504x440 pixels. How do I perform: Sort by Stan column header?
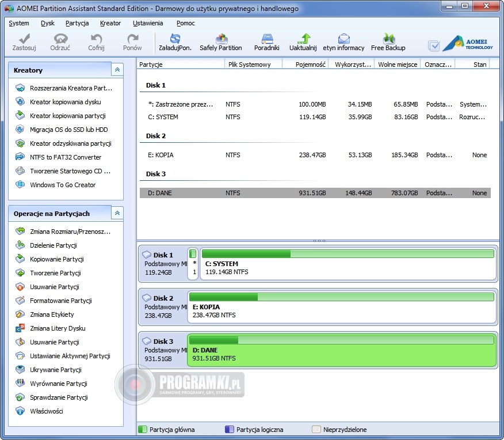[472, 65]
